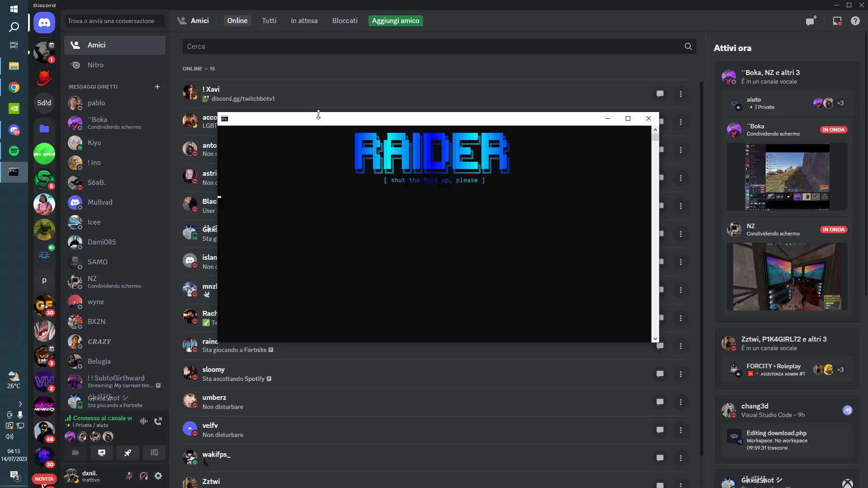
Task: Open the In attesa tab
Action: point(304,20)
